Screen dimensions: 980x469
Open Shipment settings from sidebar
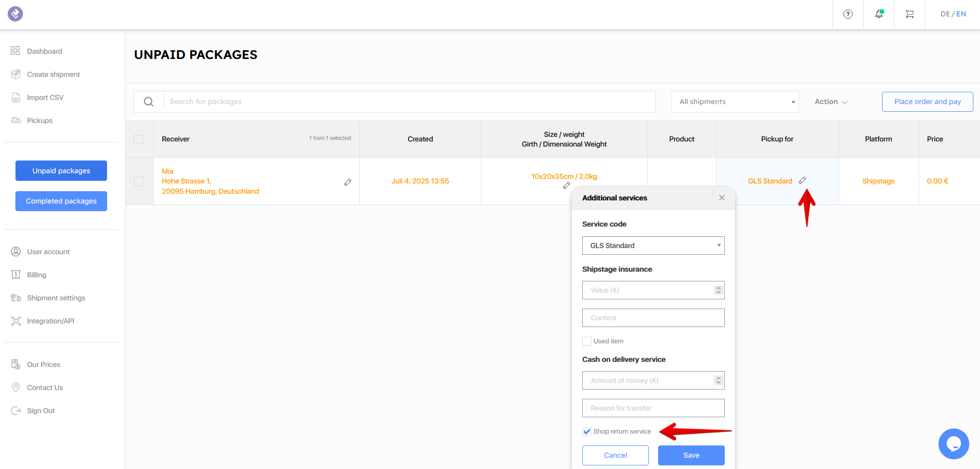tap(56, 298)
